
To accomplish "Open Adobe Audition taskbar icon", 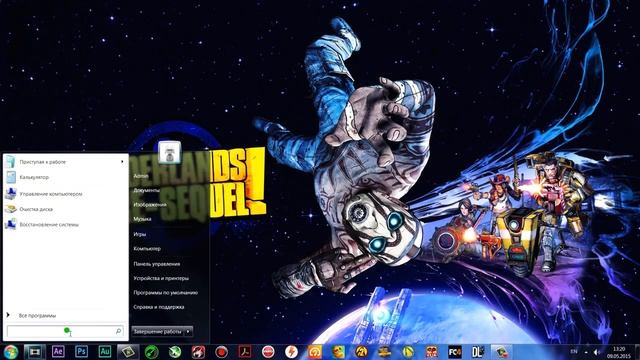I will pos(105,351).
